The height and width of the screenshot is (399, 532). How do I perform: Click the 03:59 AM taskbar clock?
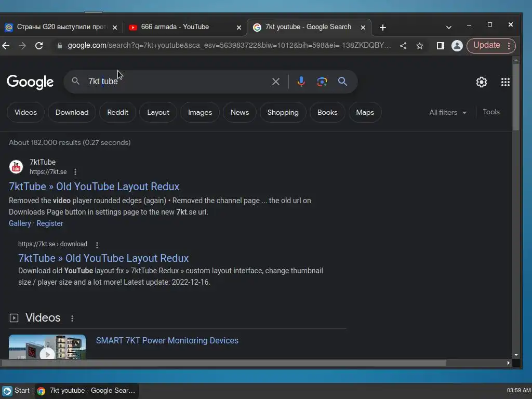pyautogui.click(x=519, y=391)
